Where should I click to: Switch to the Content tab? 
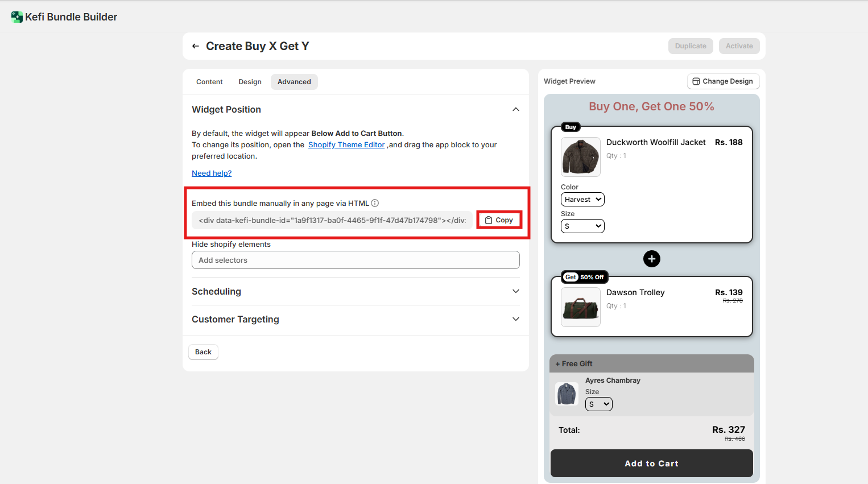point(209,82)
